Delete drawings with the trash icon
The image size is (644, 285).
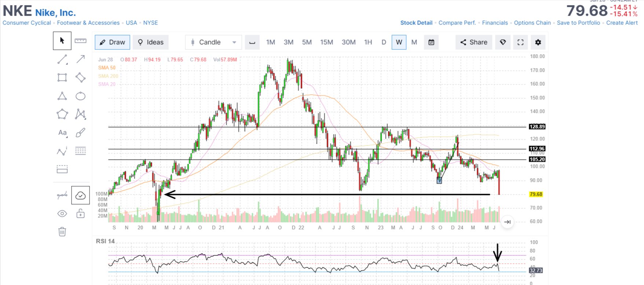62,232
